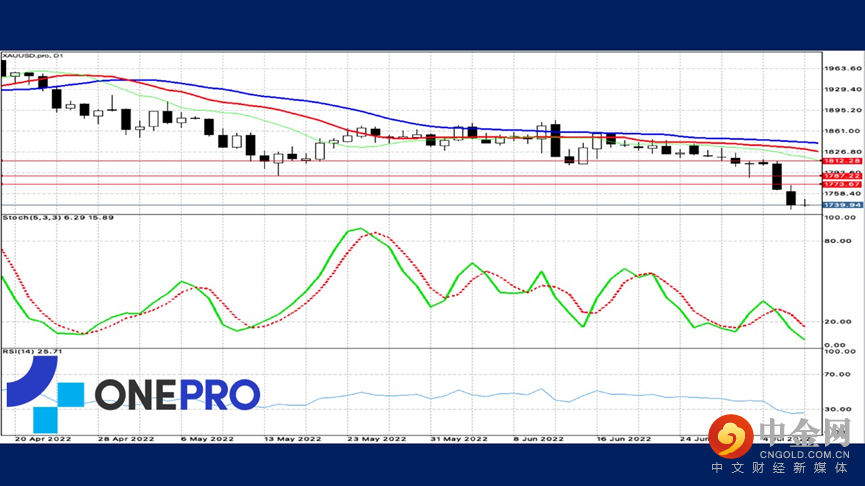Click the 1758.40 price axis value

842,194
